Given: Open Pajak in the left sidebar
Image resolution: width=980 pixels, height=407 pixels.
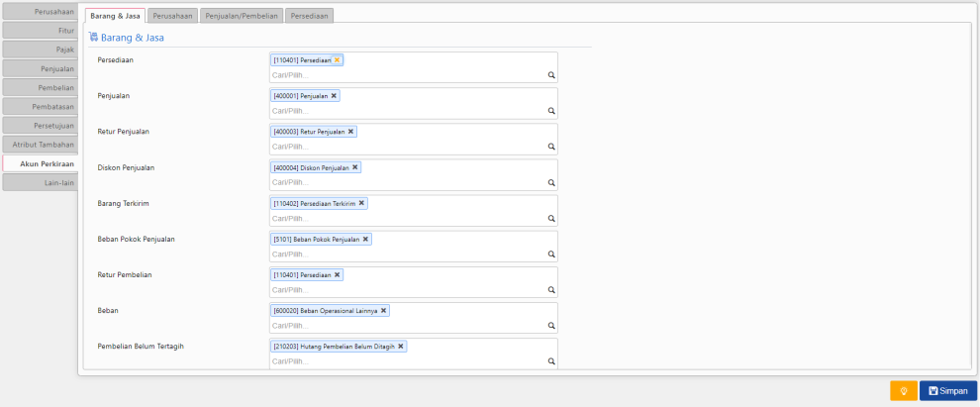Looking at the screenshot, I should (x=40, y=49).
